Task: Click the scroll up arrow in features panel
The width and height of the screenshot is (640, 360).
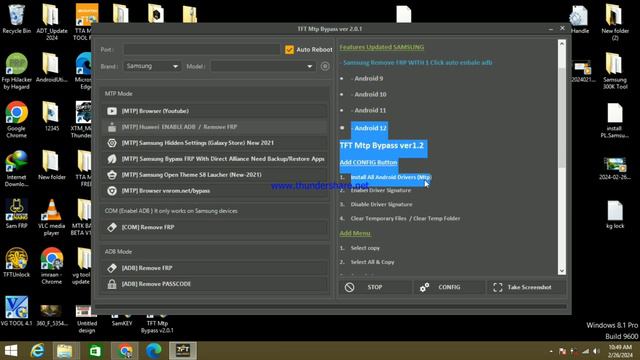Action: [562, 43]
